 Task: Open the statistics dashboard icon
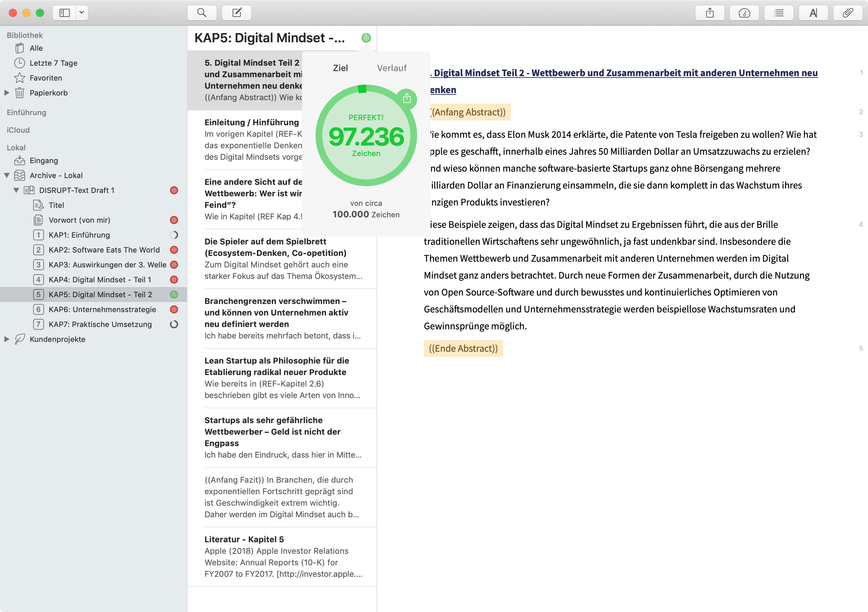point(744,13)
